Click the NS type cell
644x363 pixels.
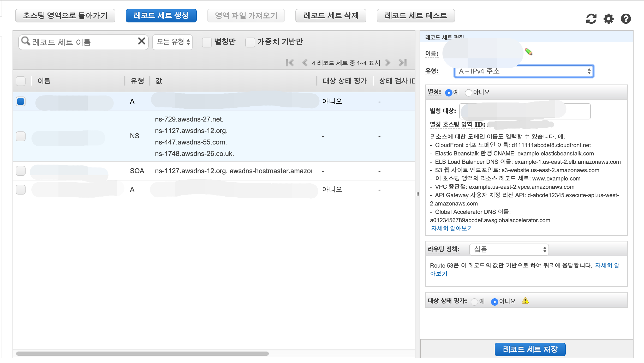click(134, 136)
